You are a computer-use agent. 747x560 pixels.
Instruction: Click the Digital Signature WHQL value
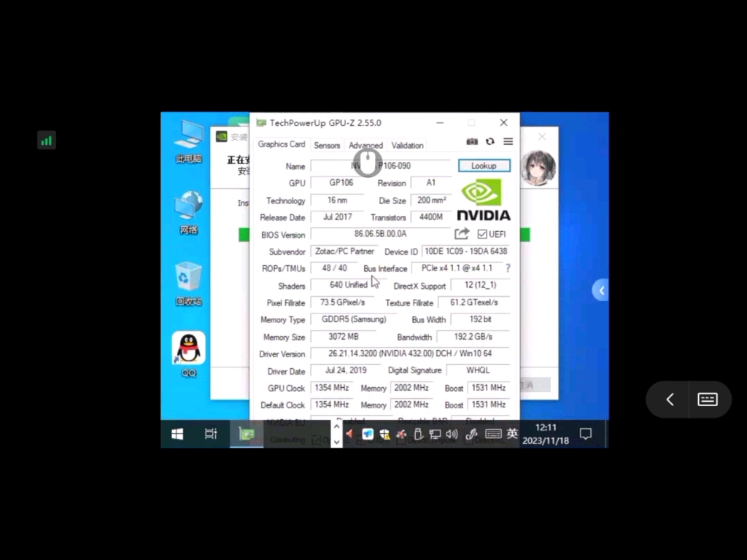[478, 370]
